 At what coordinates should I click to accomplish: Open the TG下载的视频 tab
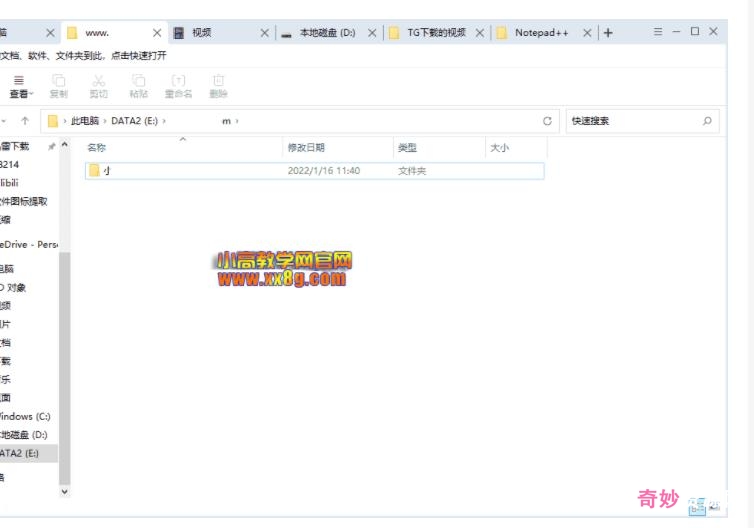[x=437, y=33]
